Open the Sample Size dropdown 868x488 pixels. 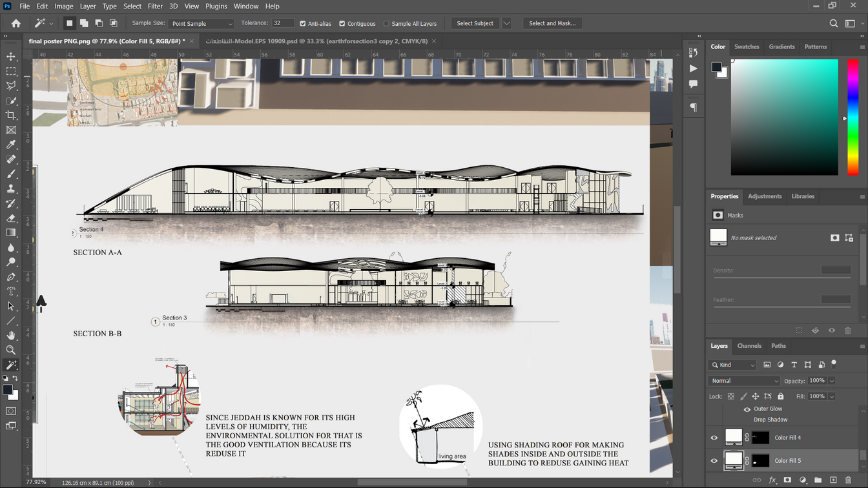201,24
